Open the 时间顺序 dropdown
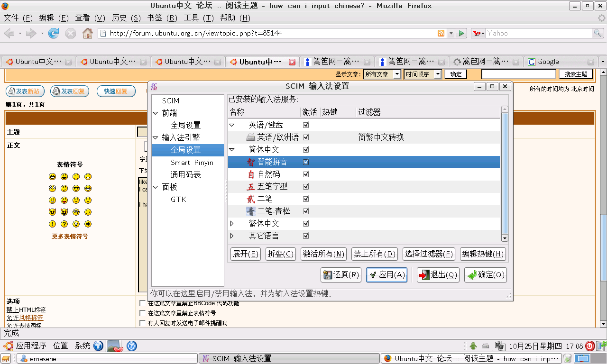607x364 pixels. click(423, 74)
